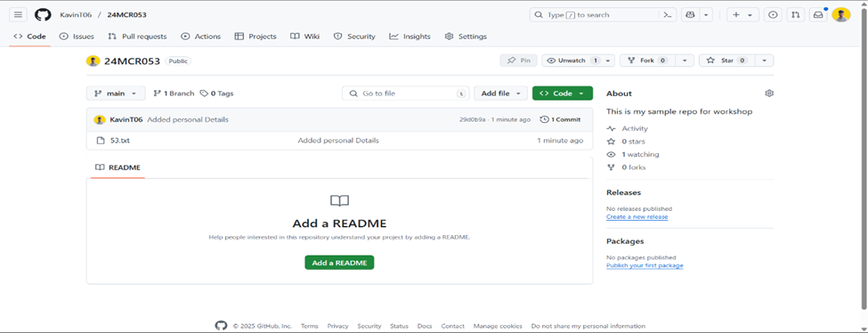Open the Add file dropdown
Image resolution: width=868 pixels, height=333 pixels.
pos(500,93)
